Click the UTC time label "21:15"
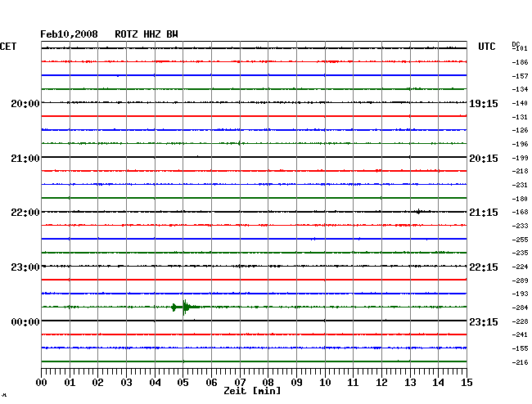The width and height of the screenshot is (532, 404). (x=484, y=213)
